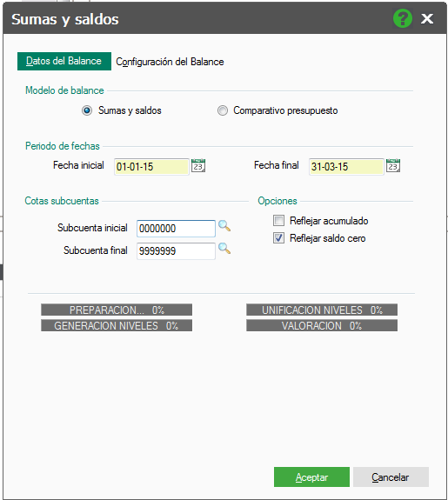Switch to Configuración del Balance tab

click(170, 62)
